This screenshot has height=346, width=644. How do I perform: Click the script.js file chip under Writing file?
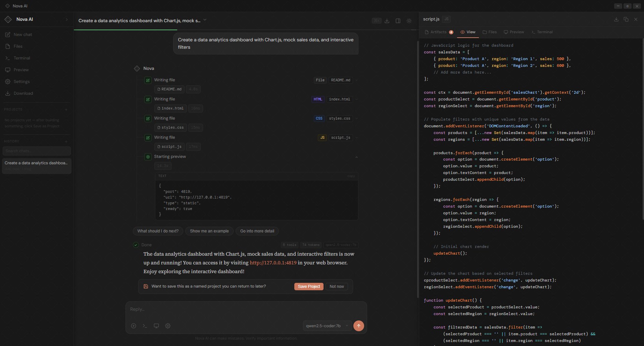click(169, 147)
